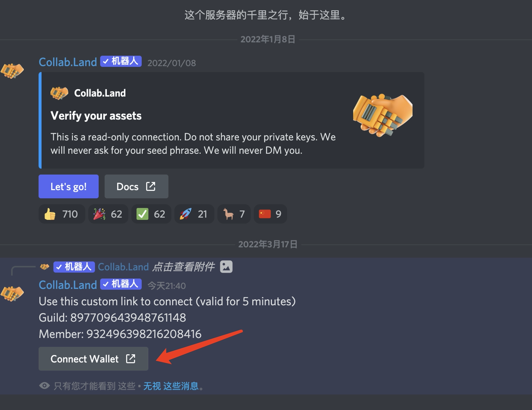Toggle the green check mark reaction
532x410 pixels.
click(x=151, y=214)
